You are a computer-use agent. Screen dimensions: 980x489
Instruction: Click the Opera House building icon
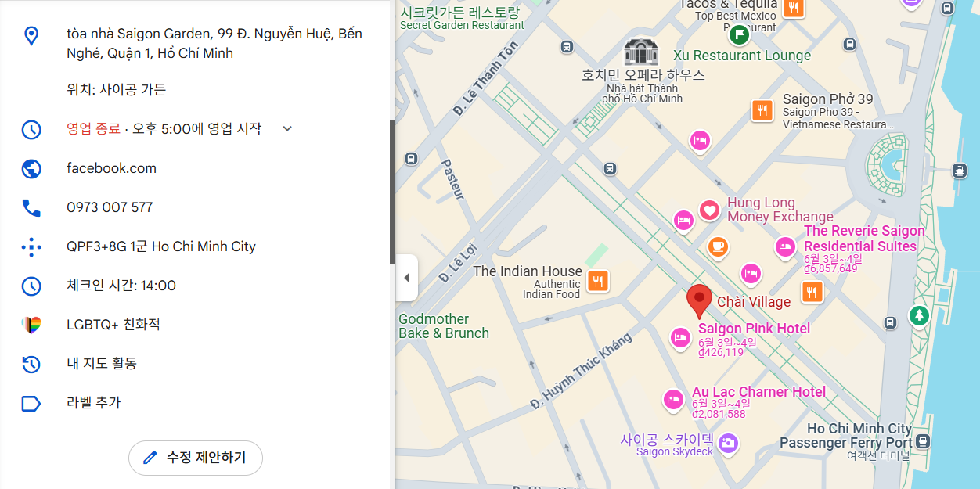coord(640,52)
